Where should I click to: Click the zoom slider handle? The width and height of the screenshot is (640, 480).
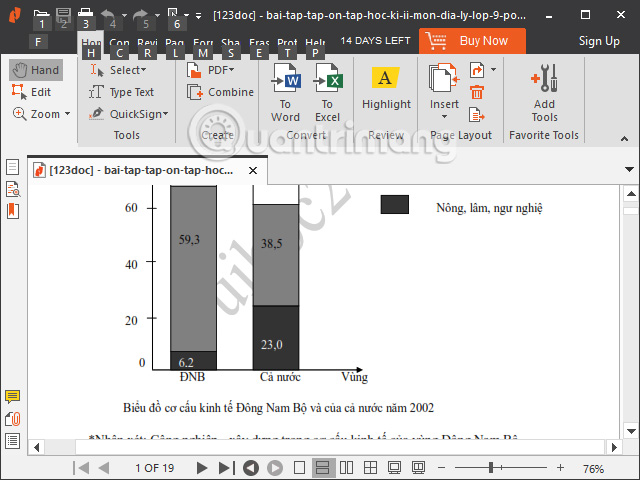[491, 467]
